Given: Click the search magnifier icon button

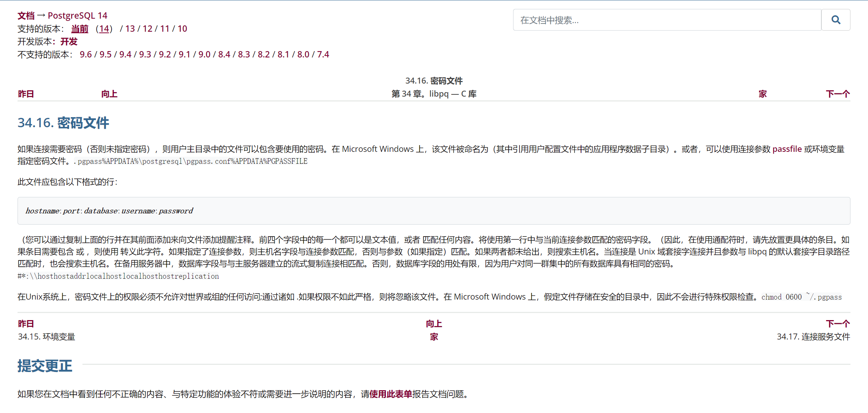Looking at the screenshot, I should pos(836,20).
